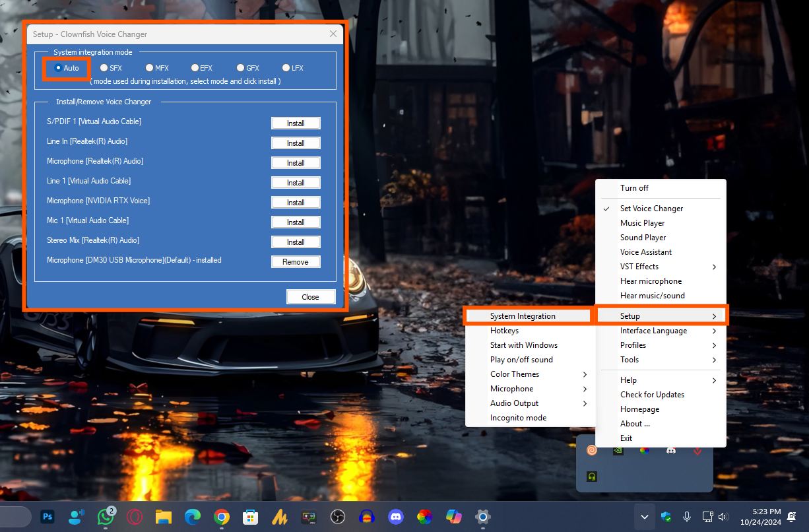Open WhatsApp from the taskbar
This screenshot has height=532, width=809.
105,517
